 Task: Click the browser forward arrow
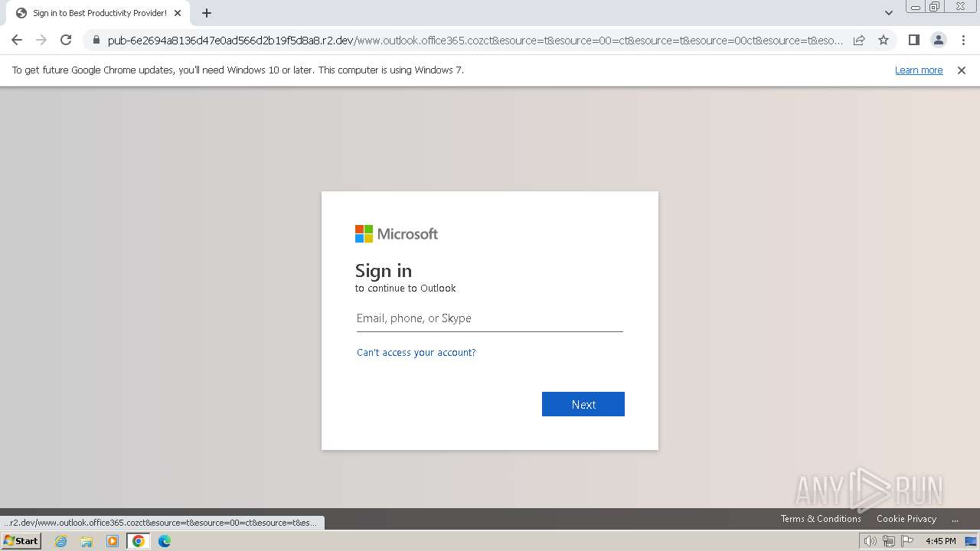[41, 40]
